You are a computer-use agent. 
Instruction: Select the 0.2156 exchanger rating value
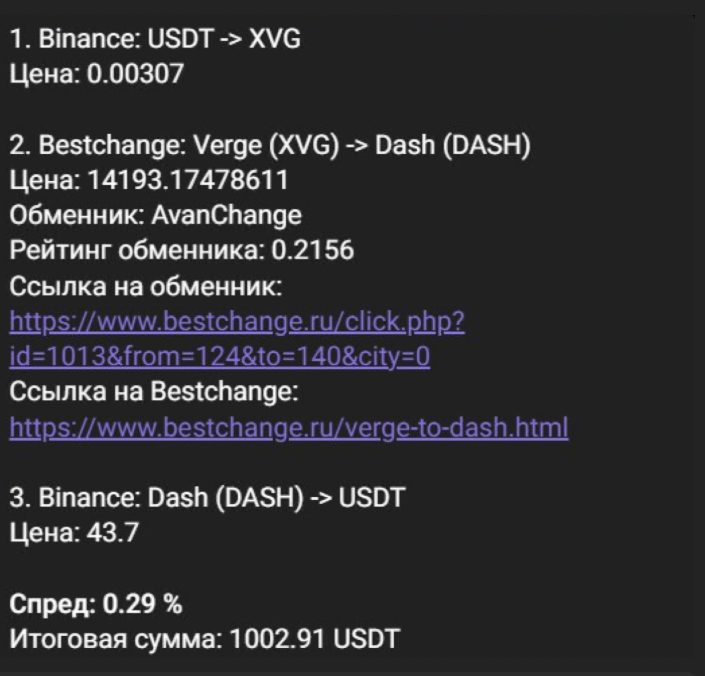[312, 250]
